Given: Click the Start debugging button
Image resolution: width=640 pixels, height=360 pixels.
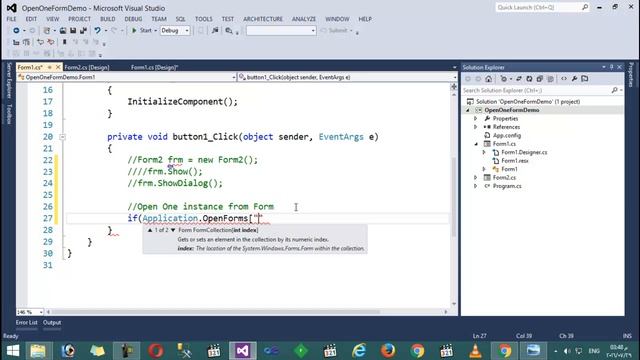Looking at the screenshot, I should point(142,31).
